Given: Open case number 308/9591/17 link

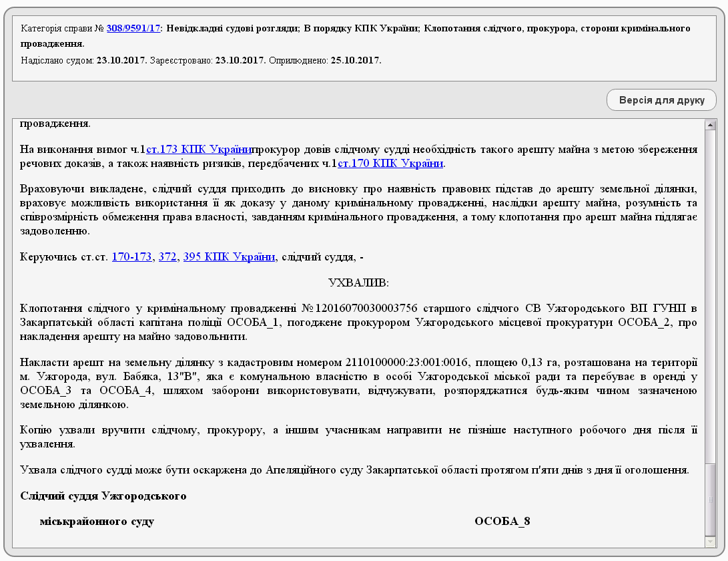Looking at the screenshot, I should [x=133, y=28].
